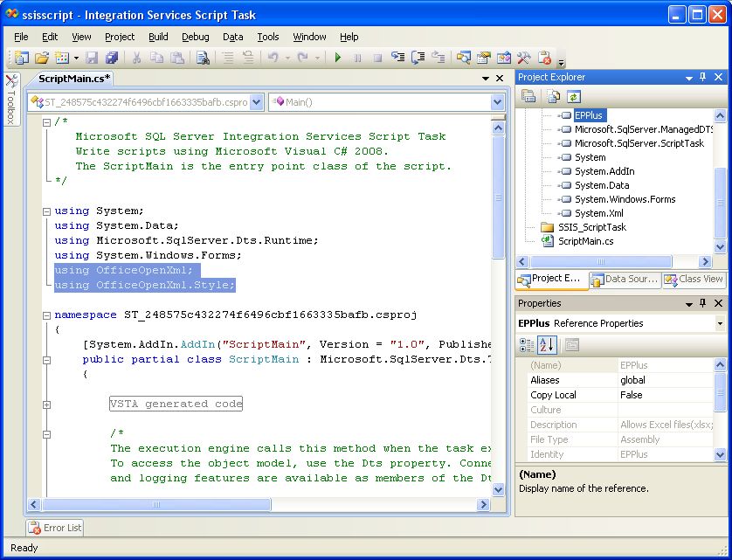
Task: Switch to the Class View tab
Action: click(x=694, y=280)
